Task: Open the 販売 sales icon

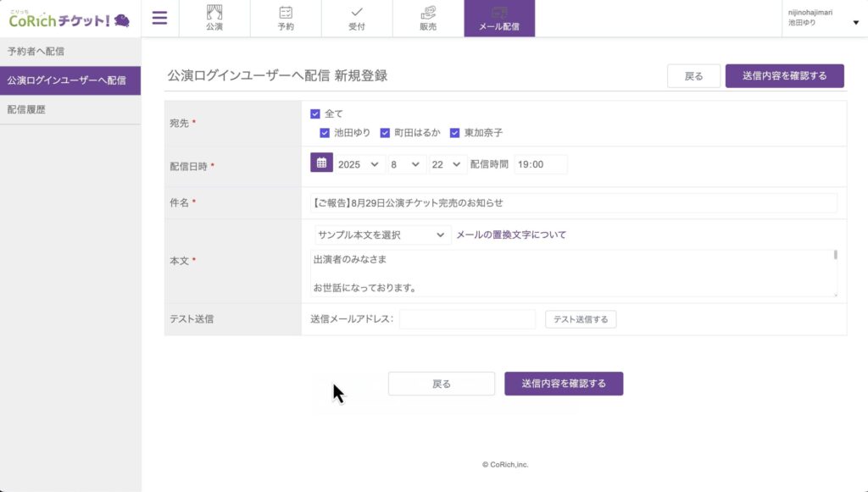Action: pyautogui.click(x=428, y=13)
